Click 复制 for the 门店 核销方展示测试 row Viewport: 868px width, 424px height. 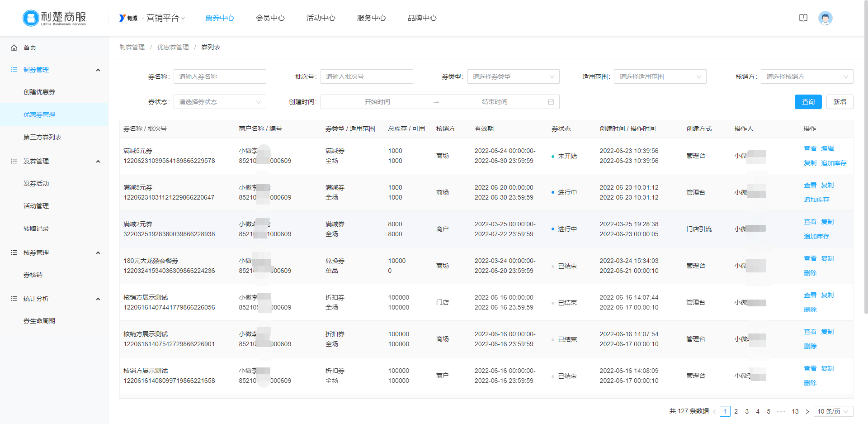pos(827,295)
